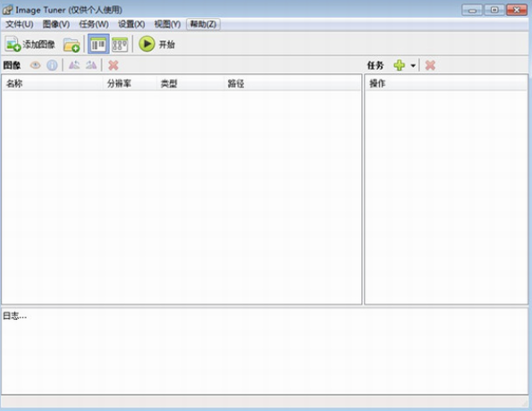Click the green 开始 start button
Screen dimensions: 532x411
pos(157,44)
